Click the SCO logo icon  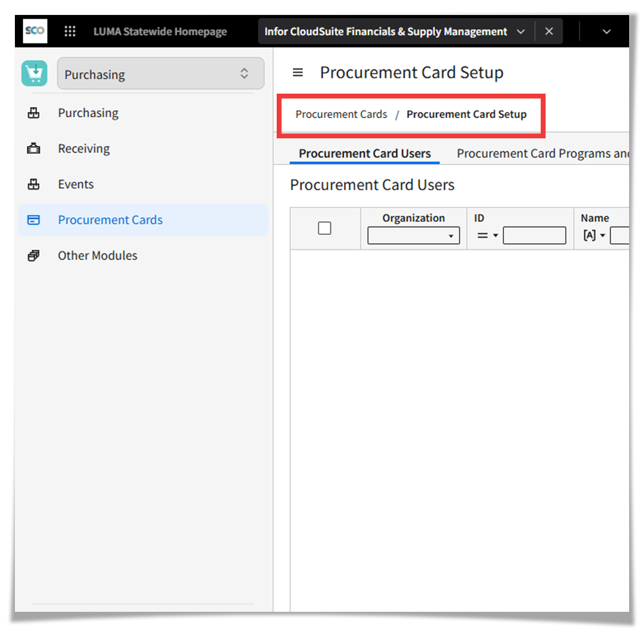[35, 31]
